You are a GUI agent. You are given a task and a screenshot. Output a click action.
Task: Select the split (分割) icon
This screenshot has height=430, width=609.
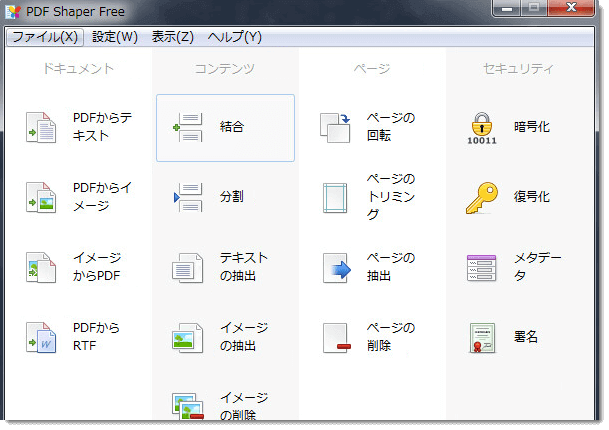188,197
